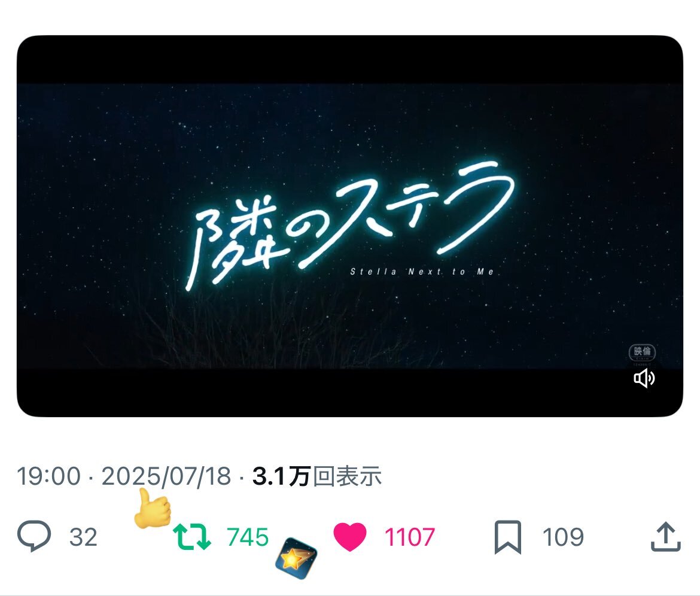Viewport: 700px width, 596px height.
Task: Click the bookmark count 109
Action: click(563, 537)
